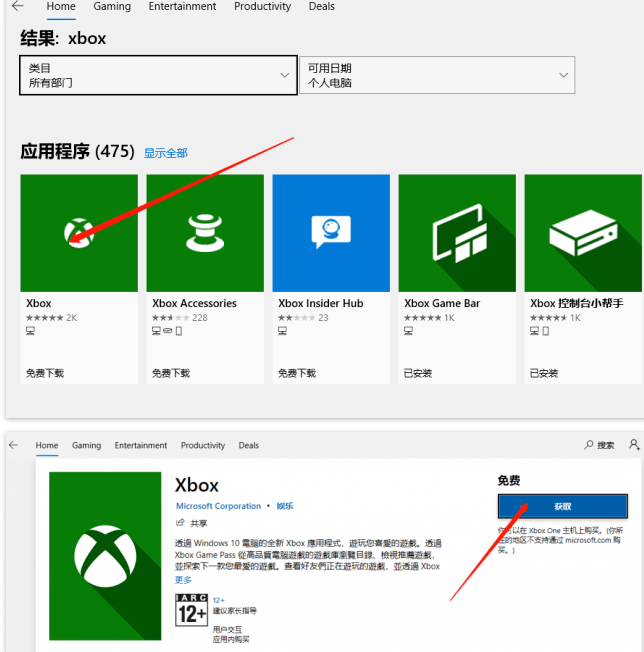Select the Productivity tab in the top window
This screenshot has height=652, width=644.
[x=262, y=6]
